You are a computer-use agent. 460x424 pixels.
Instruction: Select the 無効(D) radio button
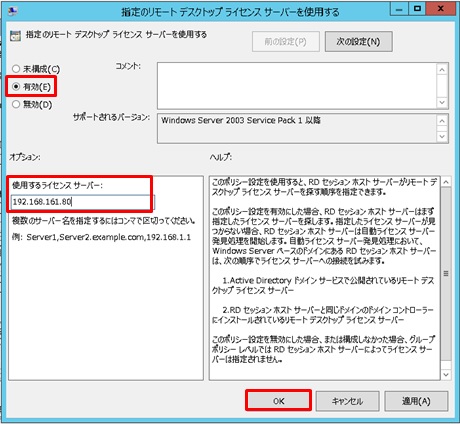16,104
